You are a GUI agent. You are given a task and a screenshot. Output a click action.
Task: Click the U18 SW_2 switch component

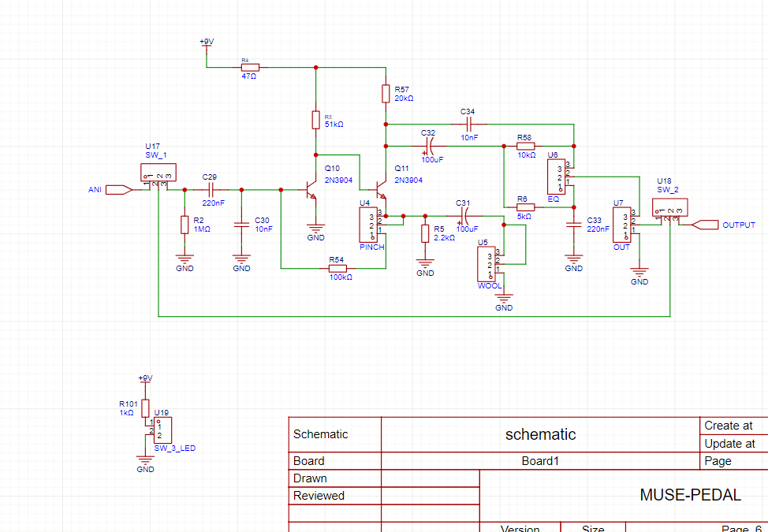(x=669, y=207)
